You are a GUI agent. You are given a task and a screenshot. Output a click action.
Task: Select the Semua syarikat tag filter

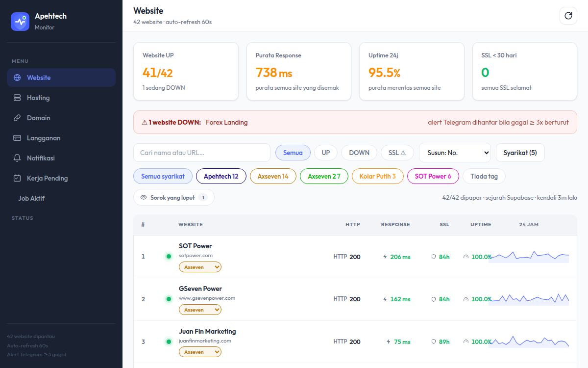163,176
